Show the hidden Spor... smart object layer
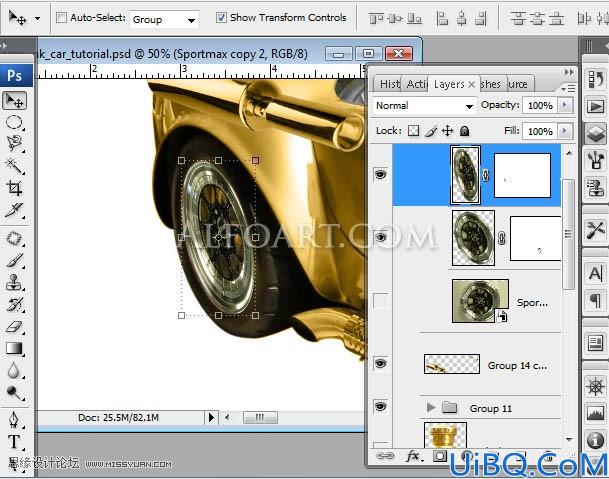 (x=380, y=300)
